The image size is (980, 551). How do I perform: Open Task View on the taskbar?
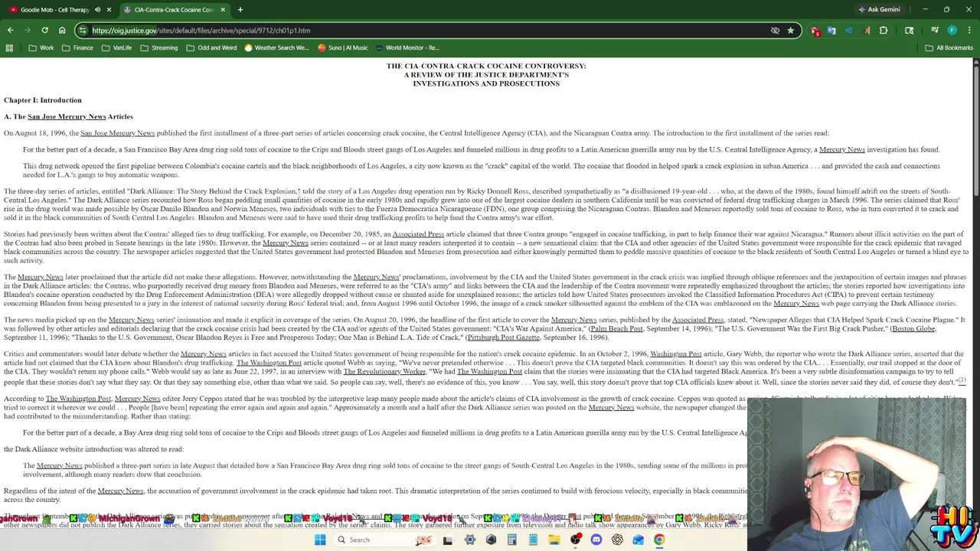(448, 540)
